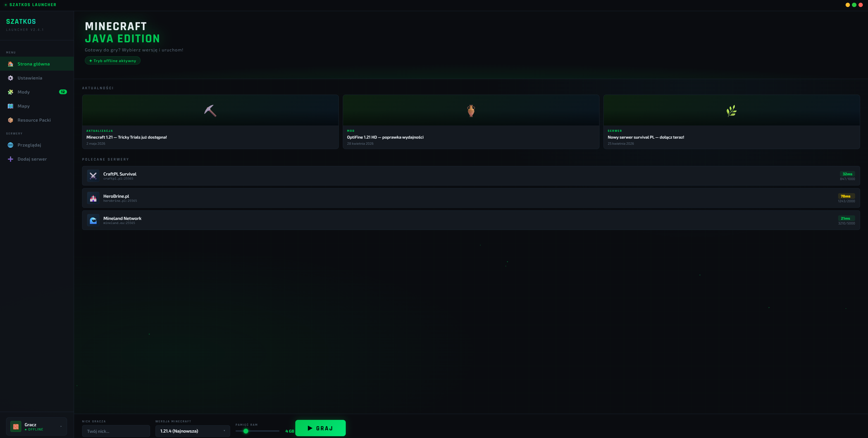Click the AKTUALIZACJA tag label
Image resolution: width=868 pixels, height=438 pixels.
click(100, 131)
